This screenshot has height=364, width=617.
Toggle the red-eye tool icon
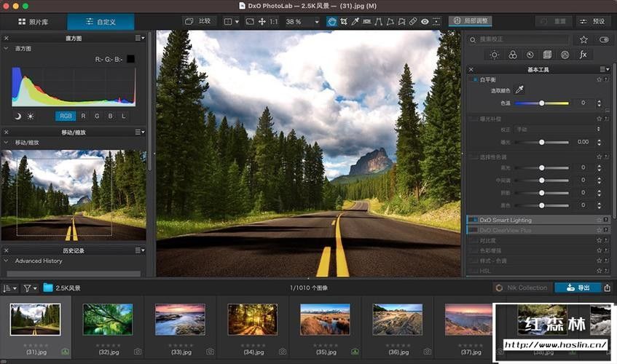point(425,22)
